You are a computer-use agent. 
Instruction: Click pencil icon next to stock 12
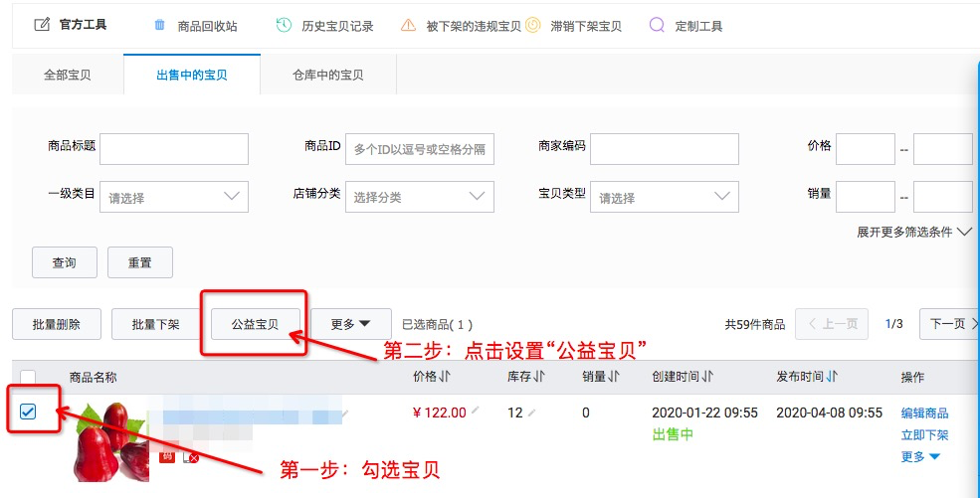[532, 413]
